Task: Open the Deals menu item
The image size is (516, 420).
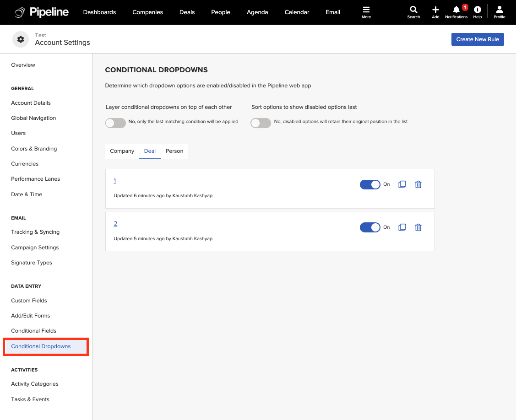Action: pos(187,12)
